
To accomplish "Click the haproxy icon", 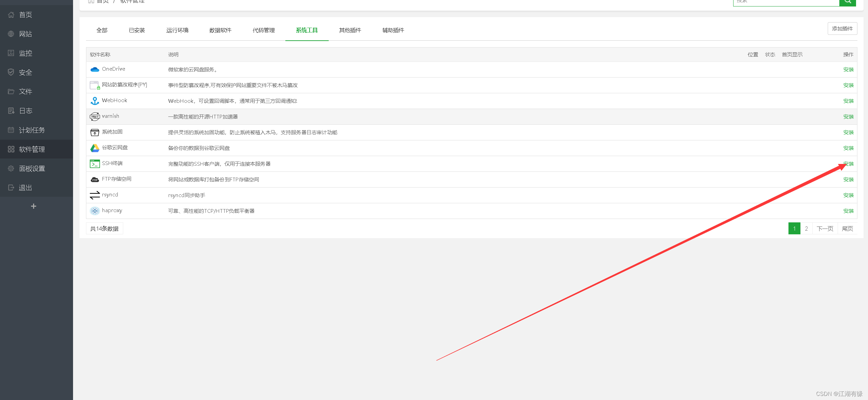I will click(95, 211).
